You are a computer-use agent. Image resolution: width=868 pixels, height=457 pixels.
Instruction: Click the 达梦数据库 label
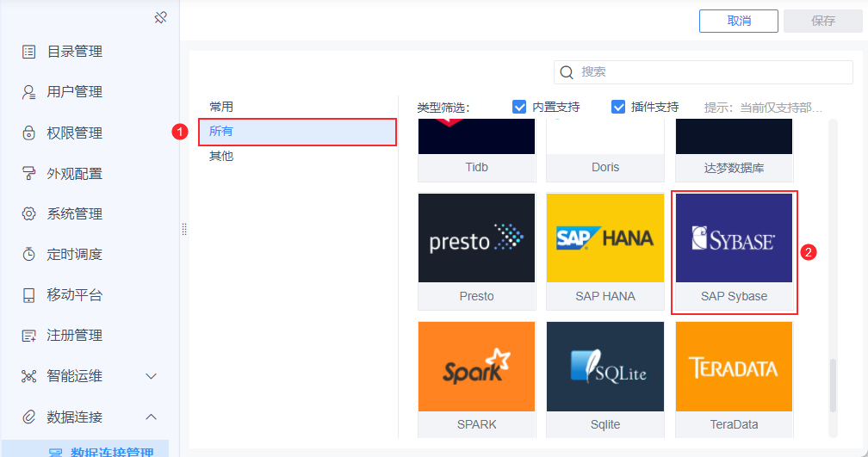(734, 168)
